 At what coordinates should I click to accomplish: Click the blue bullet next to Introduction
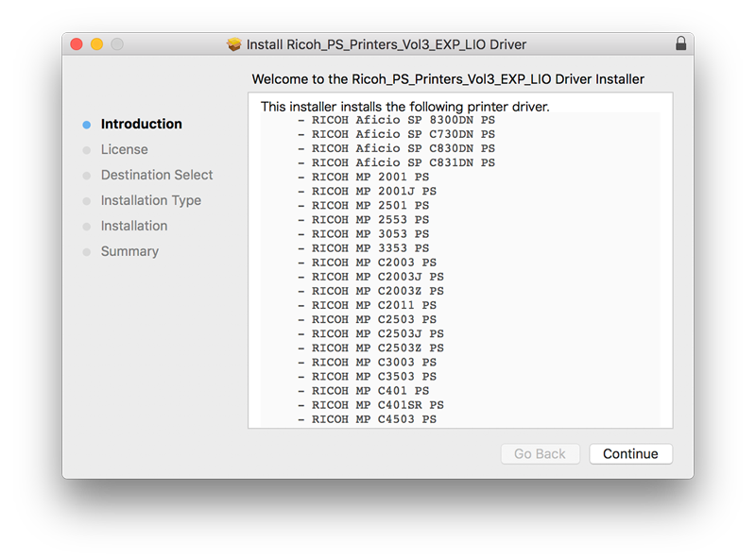tap(87, 125)
